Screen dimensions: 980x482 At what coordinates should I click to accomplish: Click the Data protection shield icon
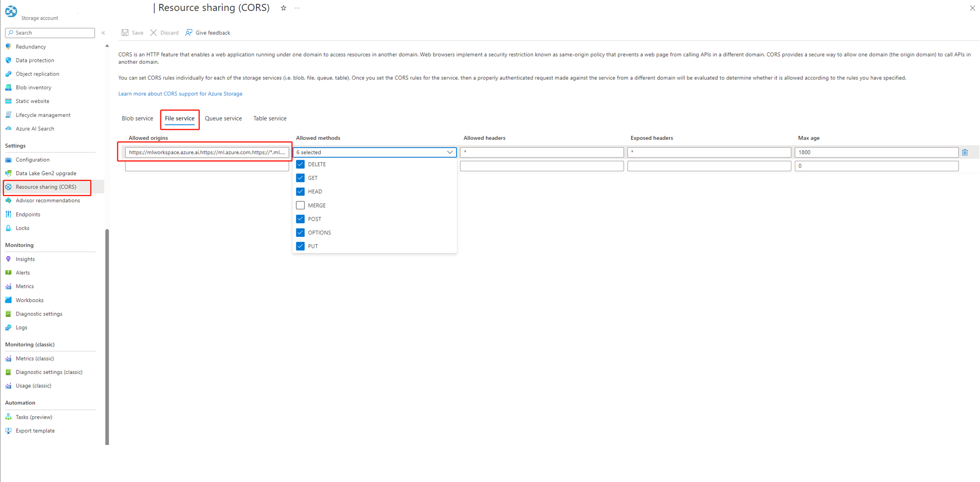tap(8, 60)
